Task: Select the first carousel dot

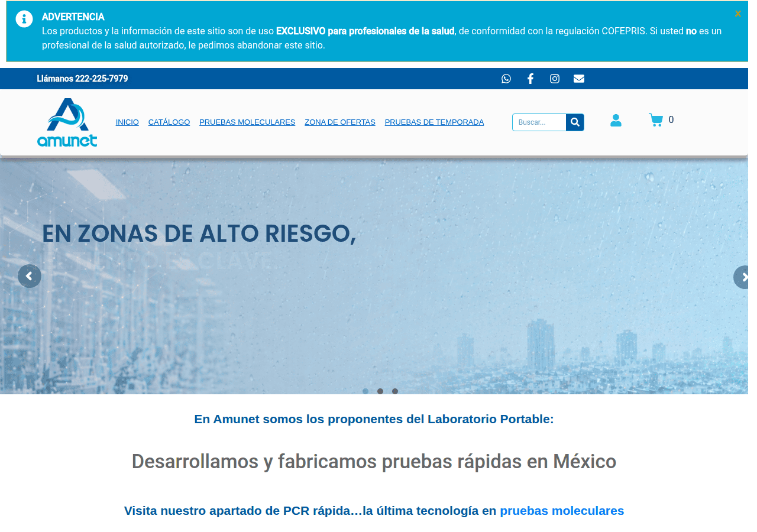Action: pos(365,391)
